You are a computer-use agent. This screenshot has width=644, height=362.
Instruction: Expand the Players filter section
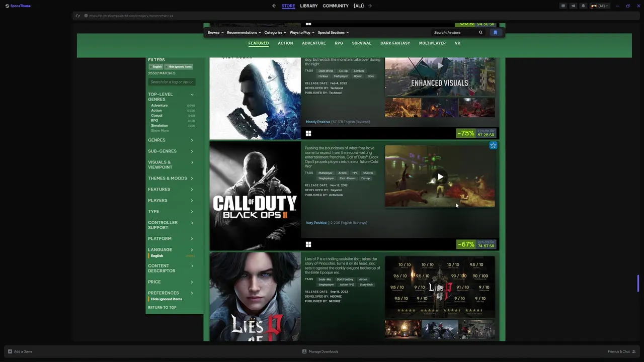click(x=171, y=201)
